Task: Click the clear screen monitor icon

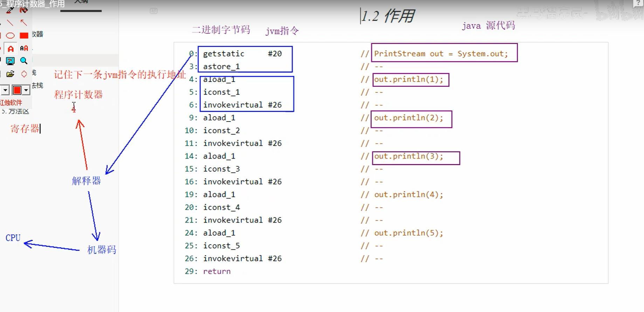Action: pyautogui.click(x=10, y=61)
